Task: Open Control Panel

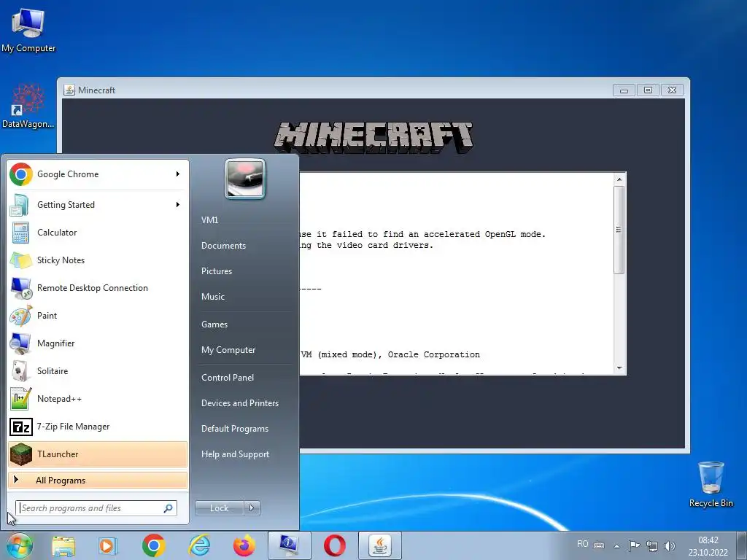Action: [x=228, y=378]
